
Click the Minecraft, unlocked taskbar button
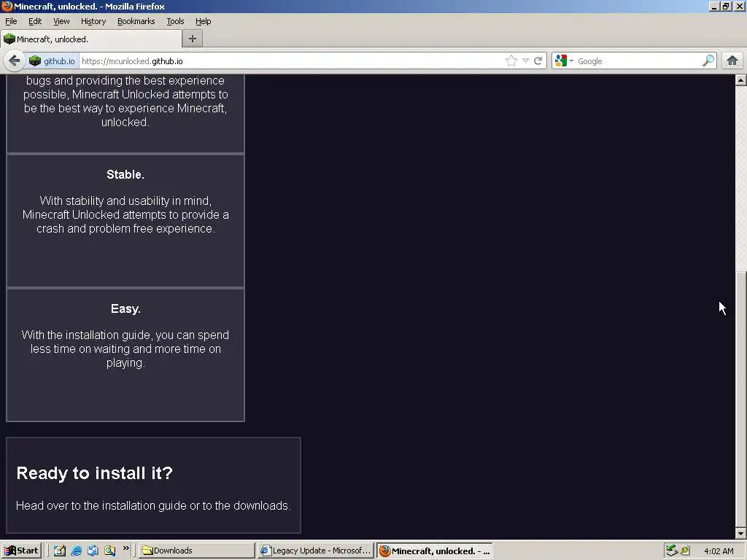point(435,551)
